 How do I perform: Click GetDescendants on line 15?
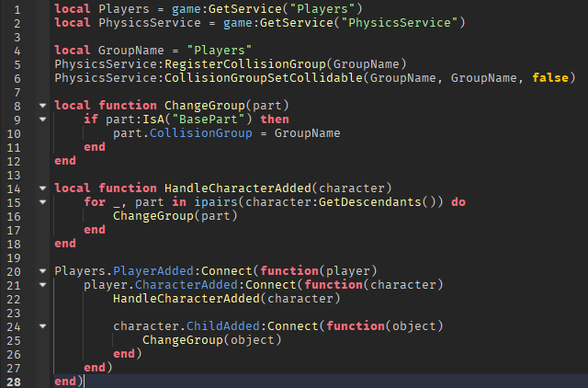click(x=370, y=202)
